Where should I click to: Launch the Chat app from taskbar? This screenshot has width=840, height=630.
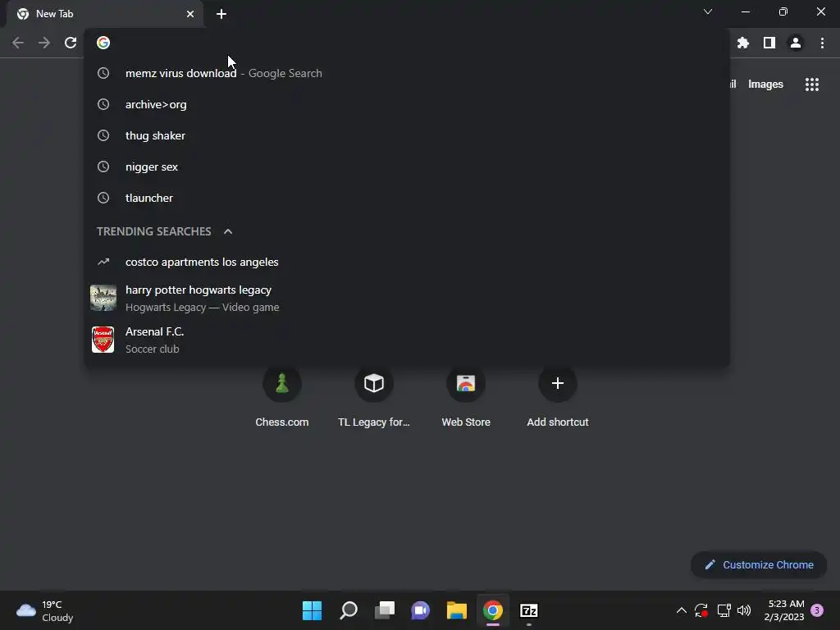[x=421, y=610]
